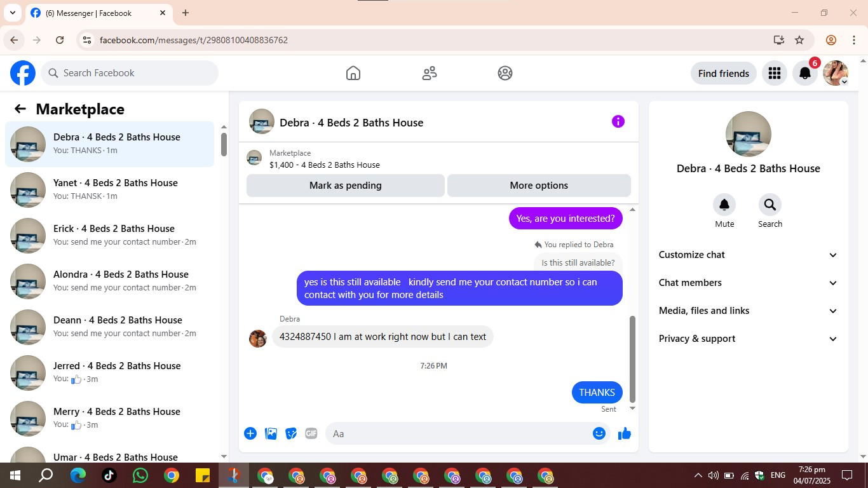Switch to the Messenger Facebook tab
This screenshot has height=488, width=868.
[x=98, y=13]
